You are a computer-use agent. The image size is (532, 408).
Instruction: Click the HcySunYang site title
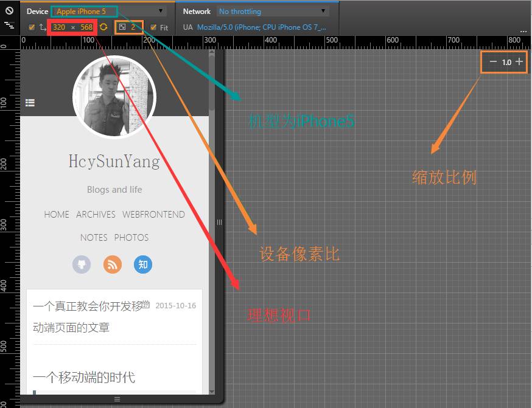(114, 162)
